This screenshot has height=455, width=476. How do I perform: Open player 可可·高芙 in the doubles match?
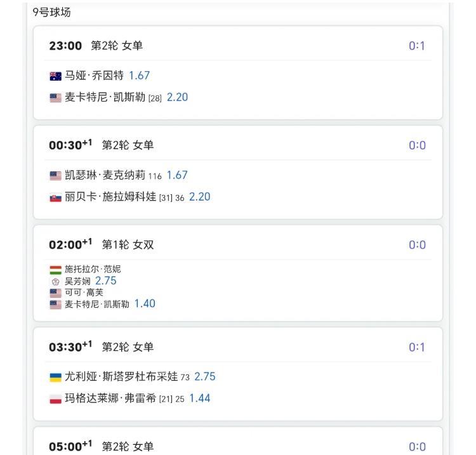84,293
